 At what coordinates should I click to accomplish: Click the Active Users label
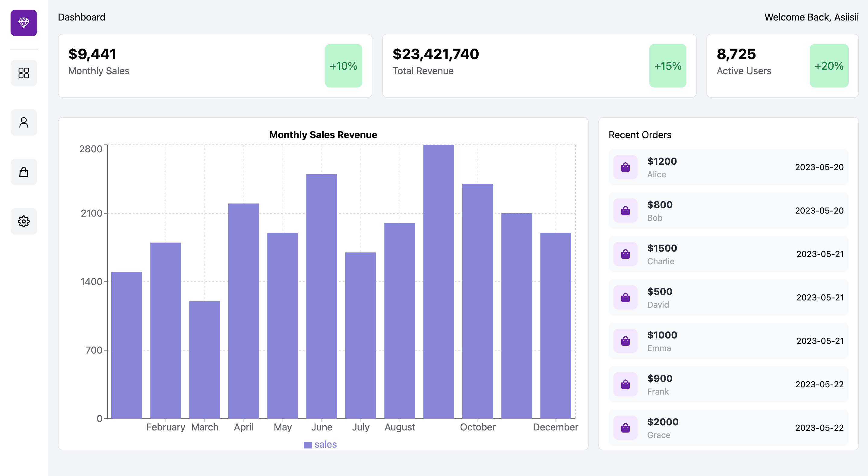(x=744, y=71)
